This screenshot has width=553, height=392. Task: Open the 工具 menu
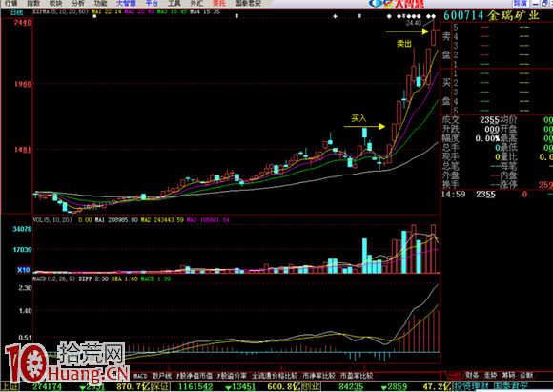click(174, 3)
